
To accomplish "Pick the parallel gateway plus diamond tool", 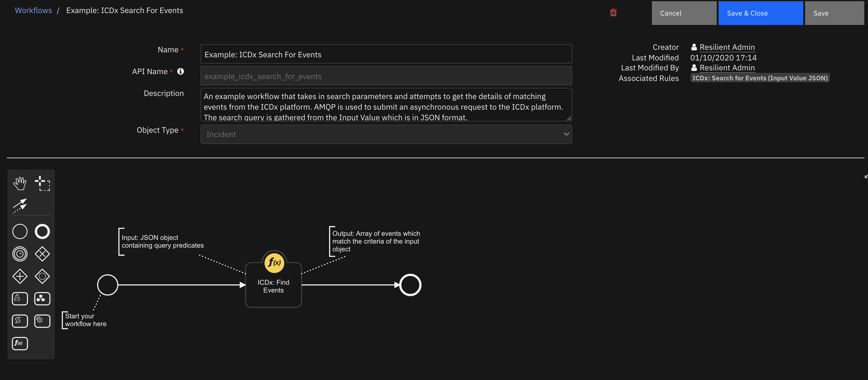I will [x=20, y=276].
